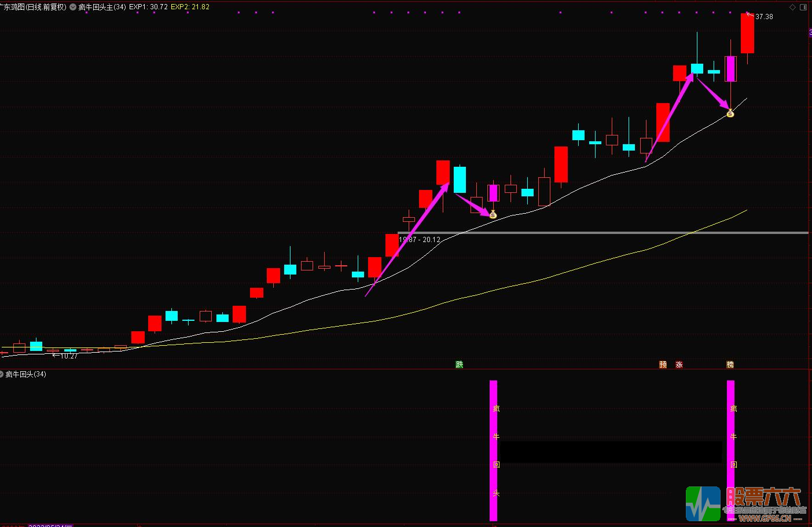812x527 pixels.
Task: Click the first magenta 疯牛回头 signal bar
Action: pos(493,450)
